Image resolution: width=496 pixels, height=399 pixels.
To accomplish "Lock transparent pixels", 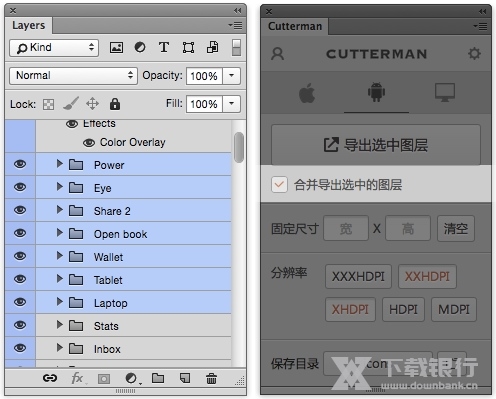I will (x=49, y=104).
